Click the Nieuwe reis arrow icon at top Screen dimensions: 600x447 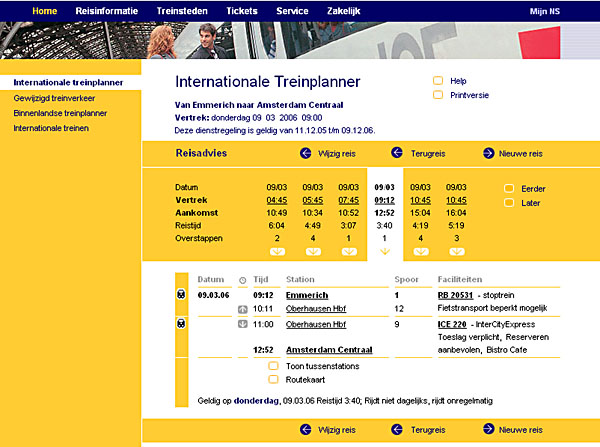(x=488, y=153)
